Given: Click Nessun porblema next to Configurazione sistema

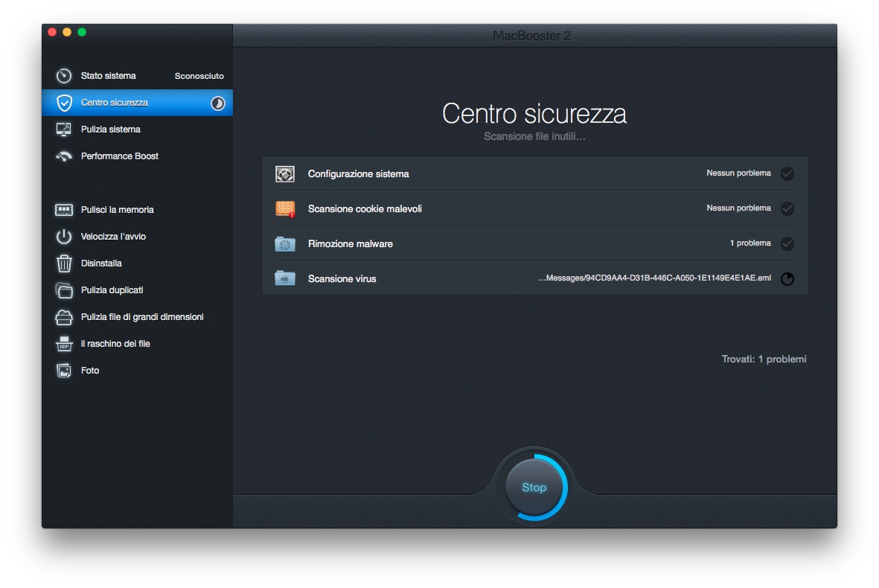Looking at the screenshot, I should coord(738,173).
